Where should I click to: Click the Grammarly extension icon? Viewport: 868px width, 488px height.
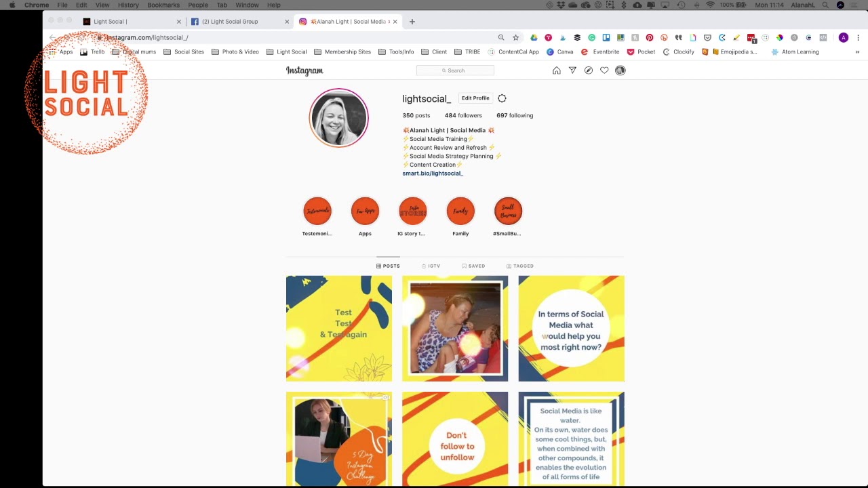591,38
